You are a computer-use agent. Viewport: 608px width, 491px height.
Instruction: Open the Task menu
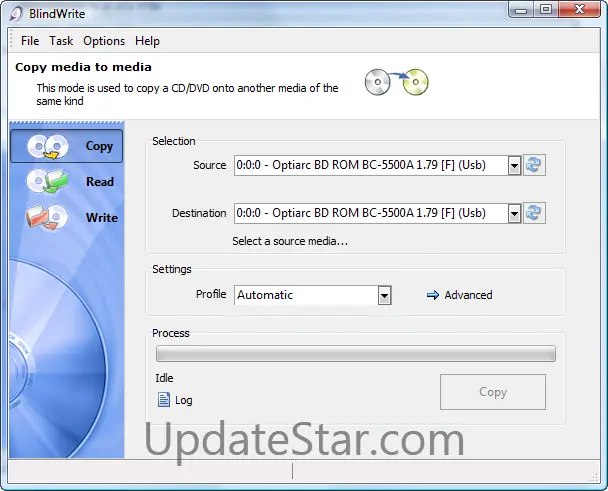(61, 41)
